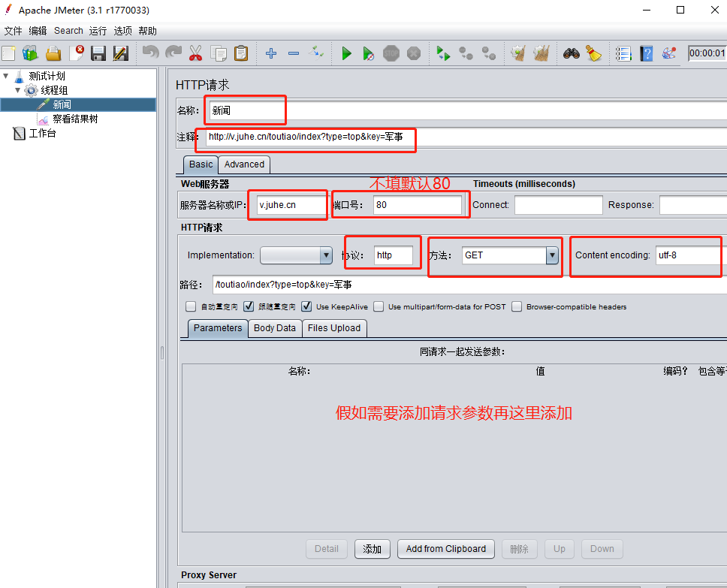Click the Copy icon in toolbar

point(219,53)
